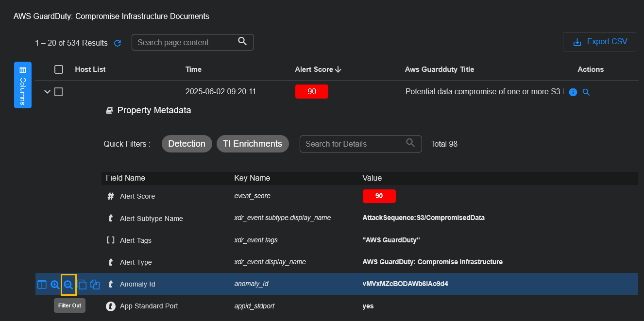
Task: Open the Columns side panel
Action: coord(23,85)
